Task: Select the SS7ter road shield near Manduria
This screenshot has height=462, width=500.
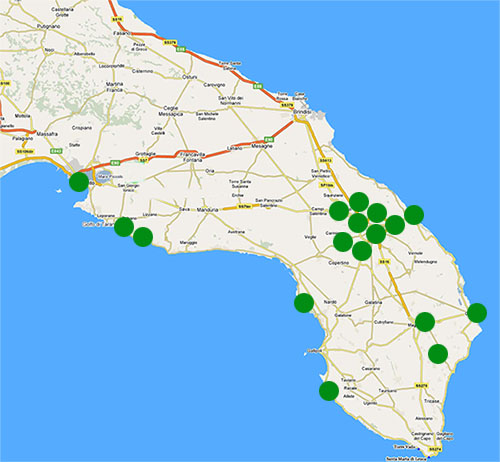Action: (243, 207)
